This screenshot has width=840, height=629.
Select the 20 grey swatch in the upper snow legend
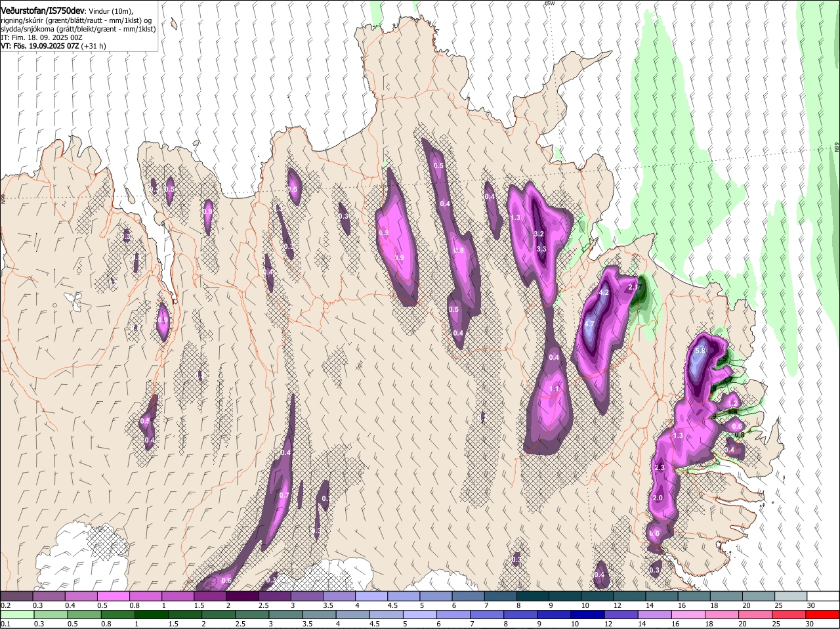pyautogui.click(x=759, y=596)
